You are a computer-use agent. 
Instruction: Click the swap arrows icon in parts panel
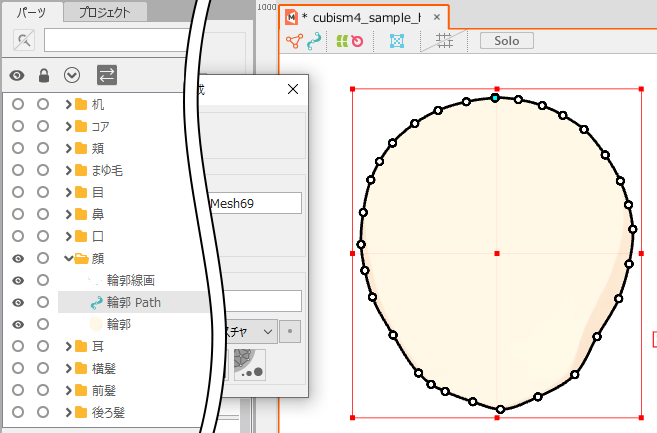106,75
